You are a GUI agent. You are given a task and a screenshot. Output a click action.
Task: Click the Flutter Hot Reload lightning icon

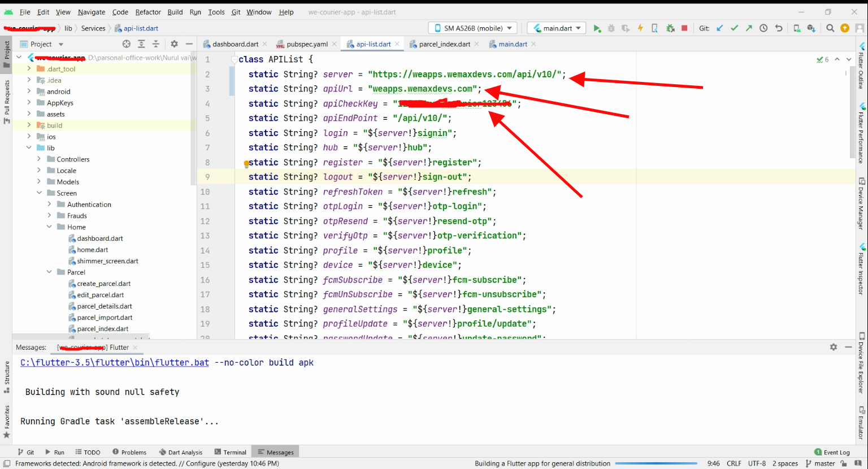[x=640, y=28]
